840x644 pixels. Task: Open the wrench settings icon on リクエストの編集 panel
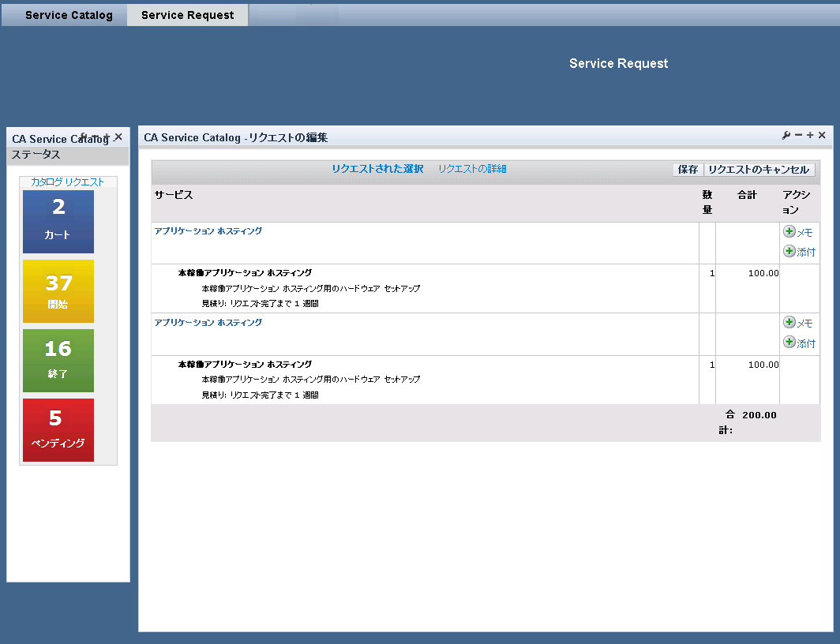(786, 135)
